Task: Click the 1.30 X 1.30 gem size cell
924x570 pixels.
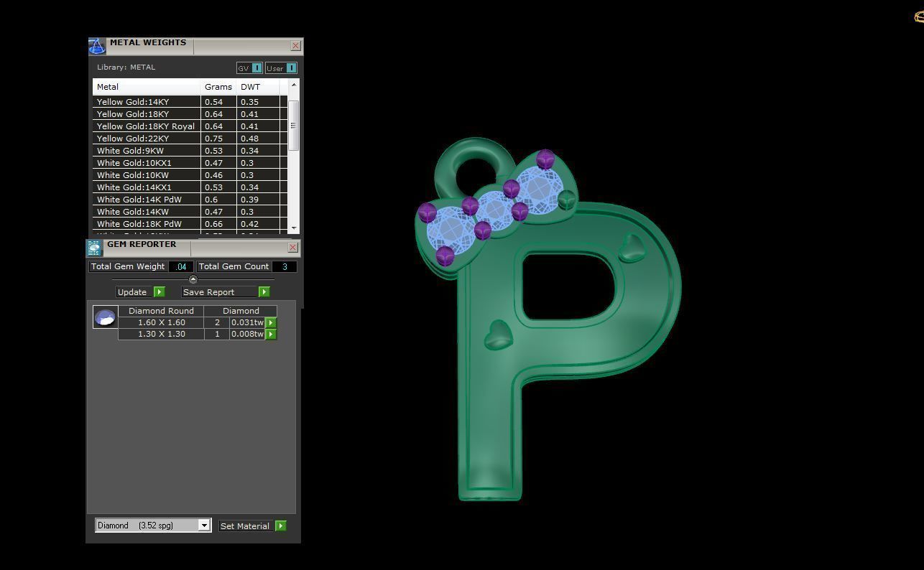Action: pos(161,335)
